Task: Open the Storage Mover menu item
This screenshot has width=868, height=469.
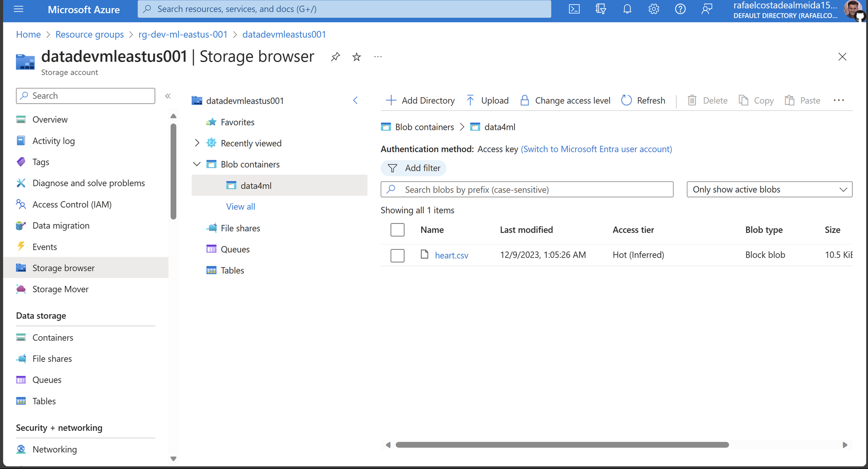Action: (61, 288)
